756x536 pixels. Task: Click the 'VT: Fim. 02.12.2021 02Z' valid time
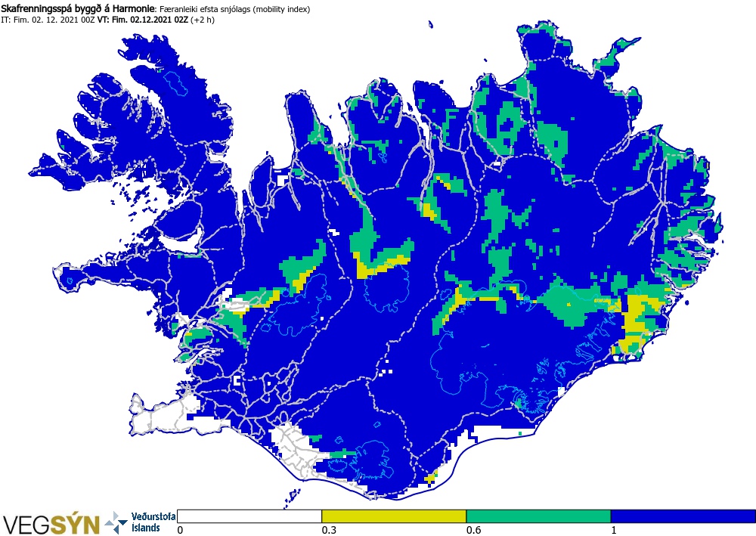click(143, 20)
